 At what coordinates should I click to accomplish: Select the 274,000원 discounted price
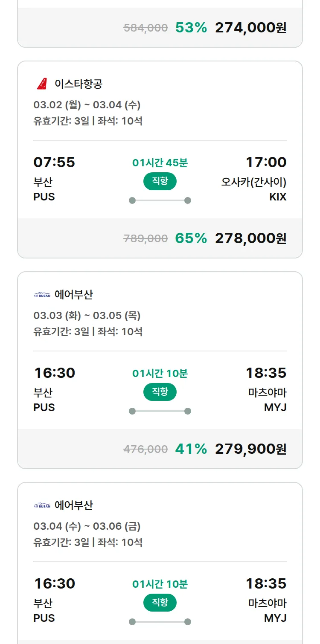point(250,28)
